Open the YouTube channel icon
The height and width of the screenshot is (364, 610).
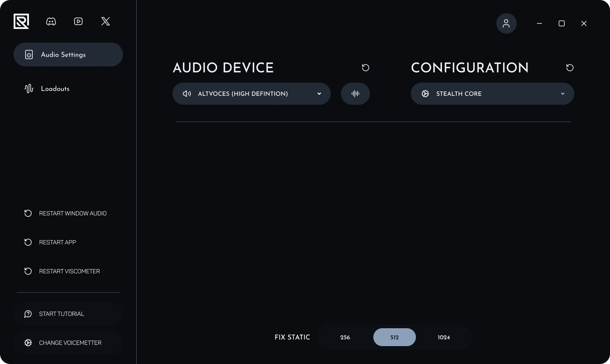click(x=78, y=21)
